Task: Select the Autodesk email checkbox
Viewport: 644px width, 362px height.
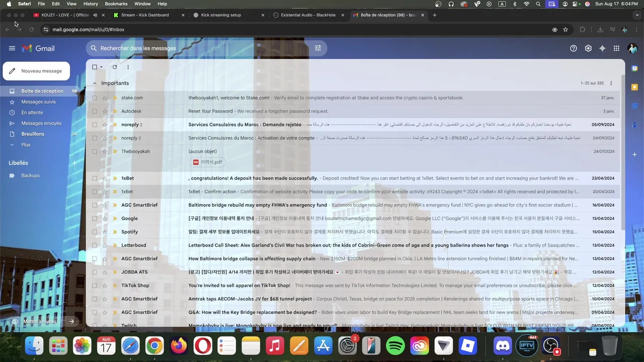Action: coord(95,111)
